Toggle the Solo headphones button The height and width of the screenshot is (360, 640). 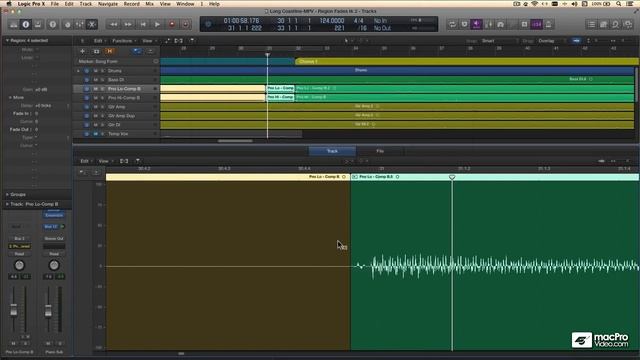[500, 24]
